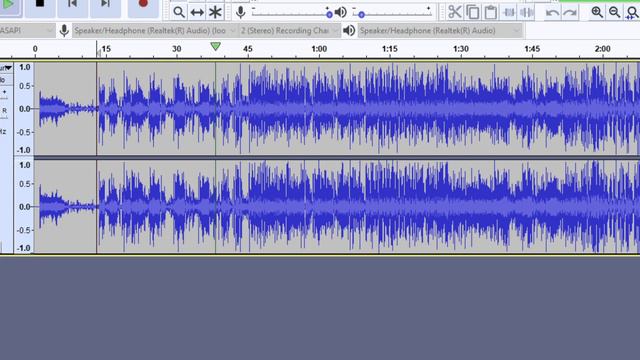
Task: Paste from the clipboard icon
Action: coord(491,12)
